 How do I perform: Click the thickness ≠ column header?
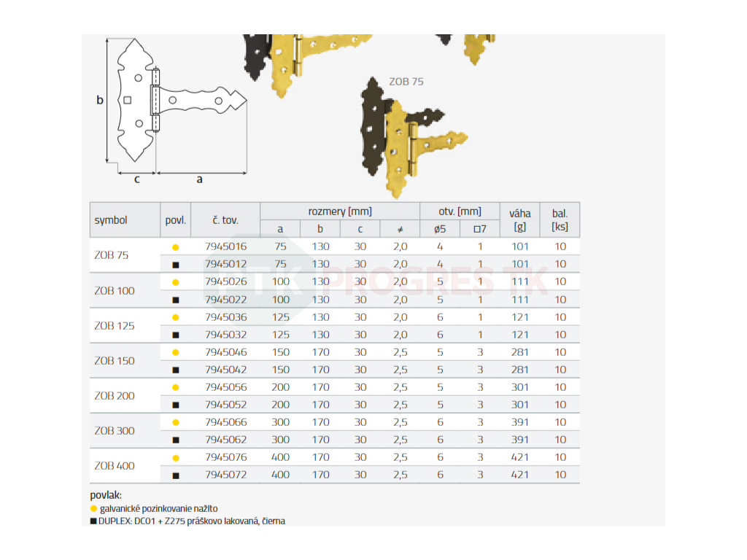point(400,230)
